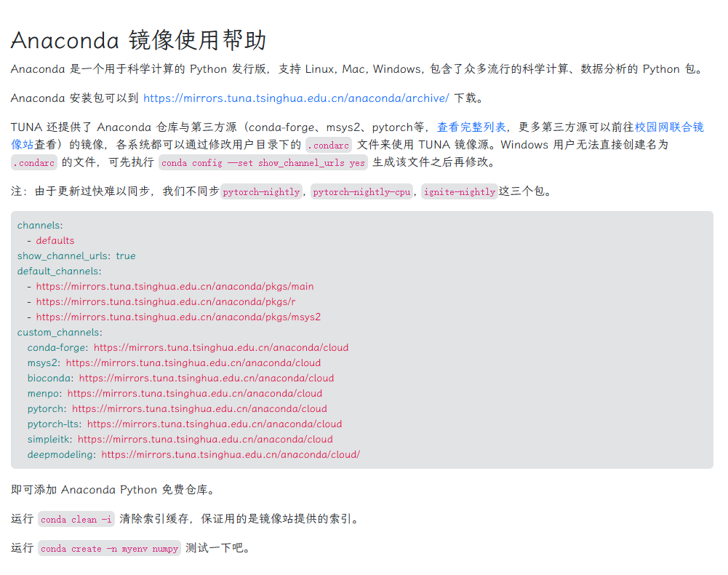Click the 查看完整列表 link
728x575 pixels.
tap(471, 127)
